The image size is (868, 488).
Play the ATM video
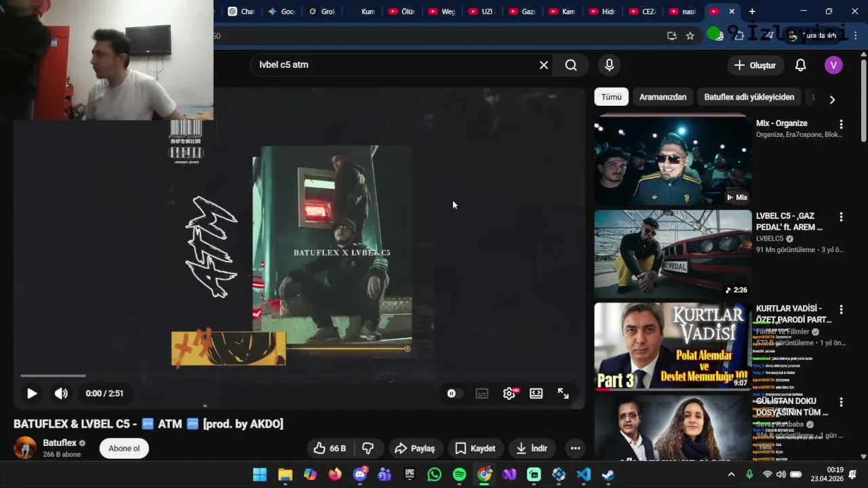pos(32,393)
